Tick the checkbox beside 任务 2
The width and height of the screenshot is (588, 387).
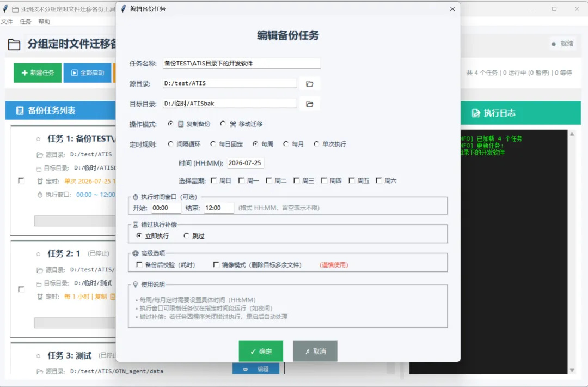tap(21, 289)
